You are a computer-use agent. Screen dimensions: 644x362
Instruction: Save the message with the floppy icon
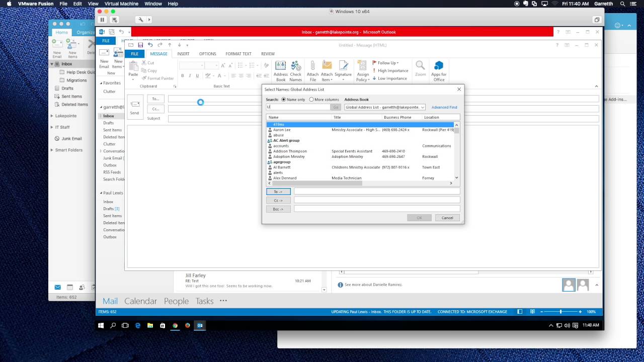(x=140, y=45)
